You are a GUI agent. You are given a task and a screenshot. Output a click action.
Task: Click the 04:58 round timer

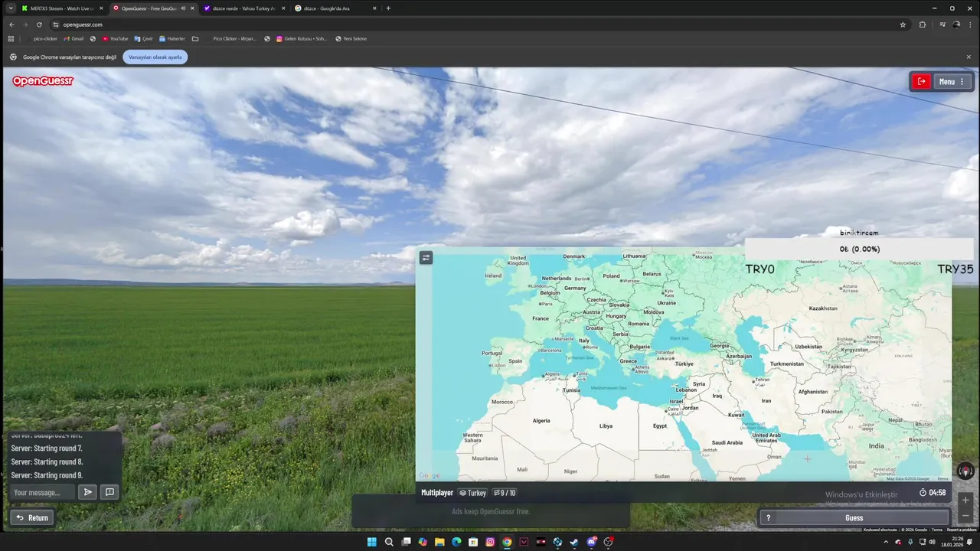click(x=933, y=493)
